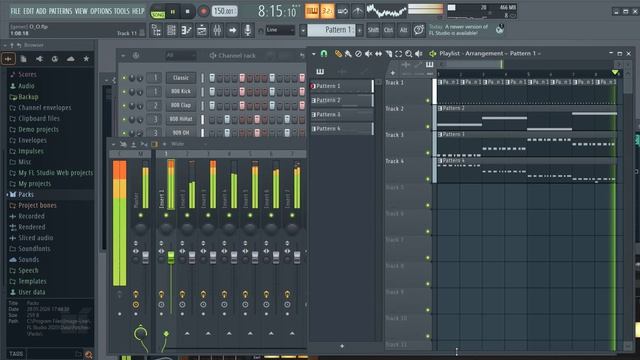
Task: Open the Line snap dropdown
Action: 280,30
